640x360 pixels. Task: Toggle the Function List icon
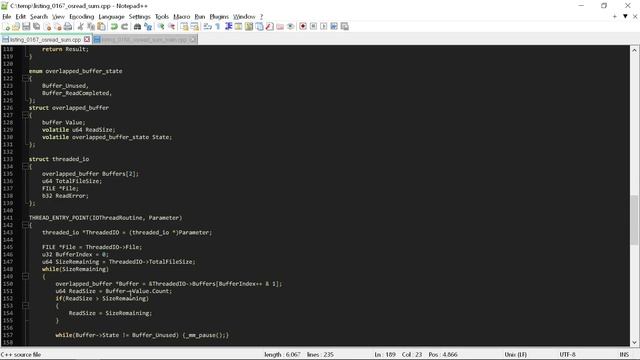point(269,27)
